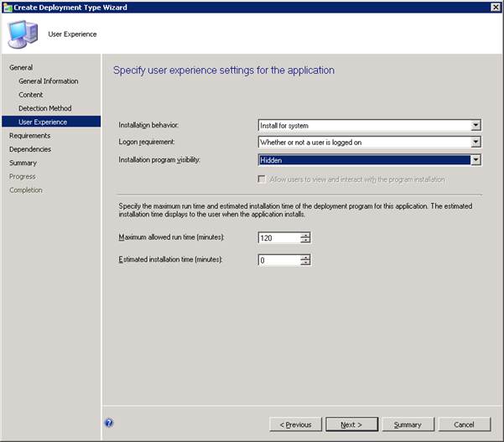Image resolution: width=504 pixels, height=442 pixels.
Task: Select the Requirements step in sidebar
Action: [29, 136]
